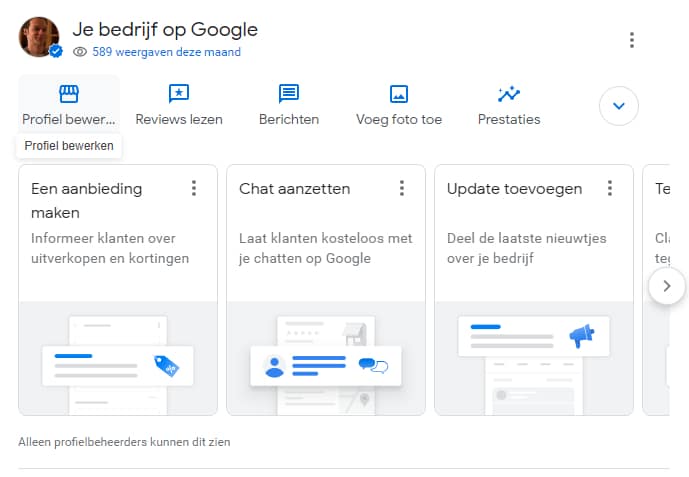Image resolution: width=689 pixels, height=477 pixels.
Task: Select the Profiel bewer... label
Action: 69,119
